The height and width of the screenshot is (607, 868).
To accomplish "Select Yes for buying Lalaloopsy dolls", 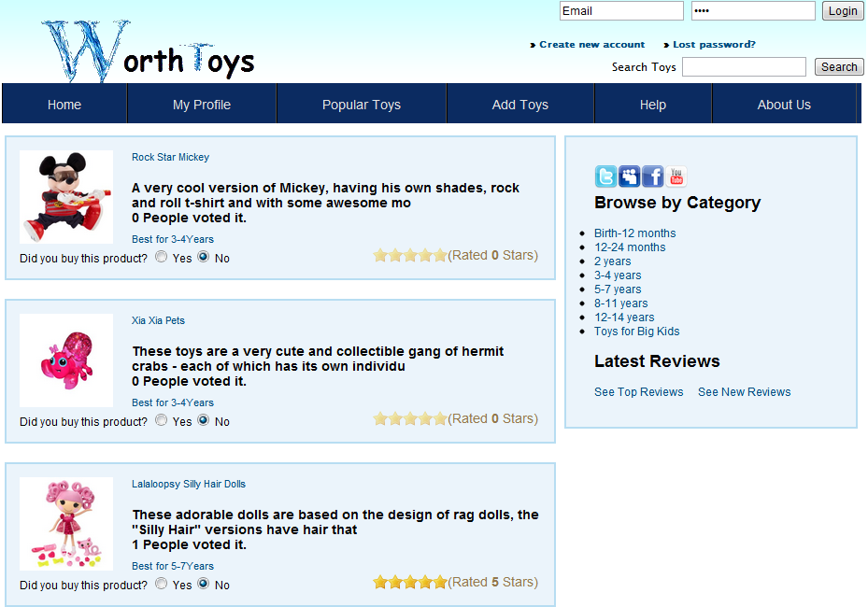I will 162,584.
